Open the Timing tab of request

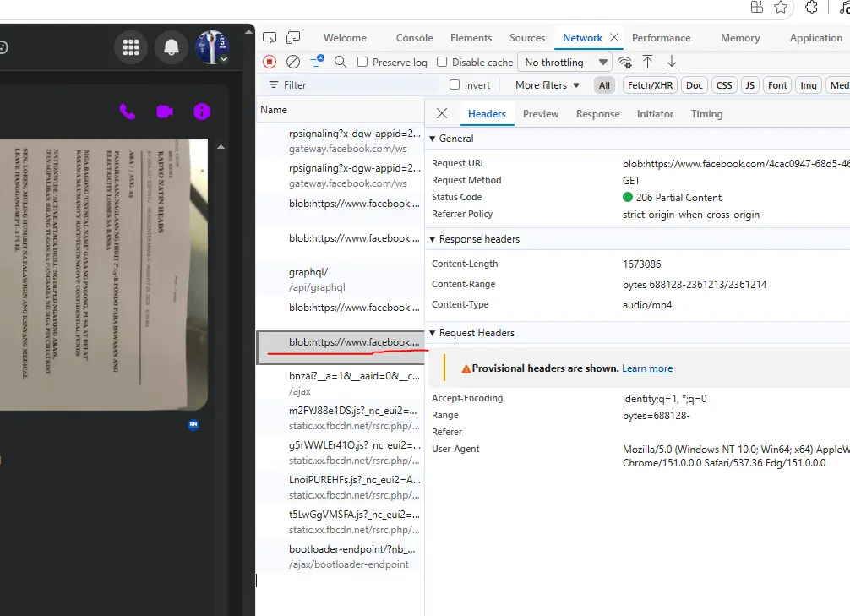coord(706,114)
